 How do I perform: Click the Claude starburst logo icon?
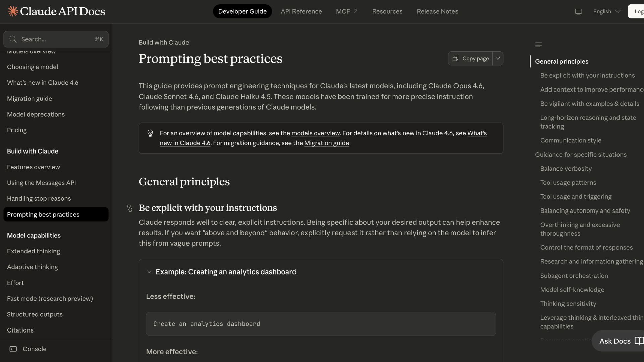(x=13, y=11)
